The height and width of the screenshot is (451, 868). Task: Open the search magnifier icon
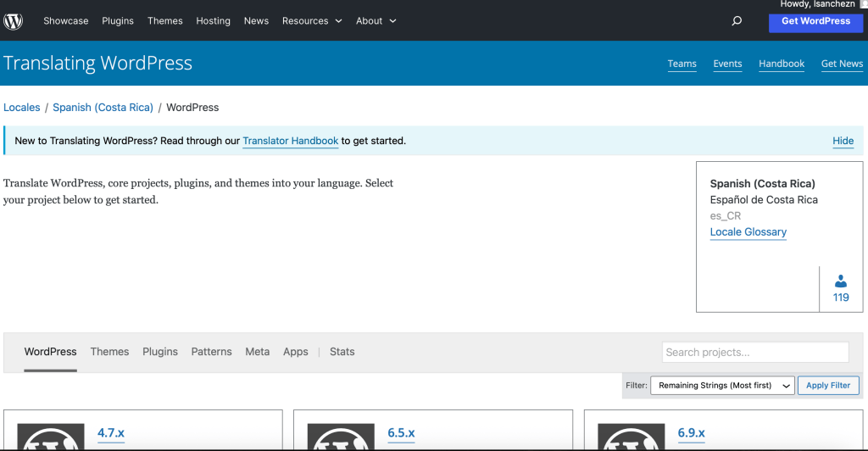tap(736, 21)
